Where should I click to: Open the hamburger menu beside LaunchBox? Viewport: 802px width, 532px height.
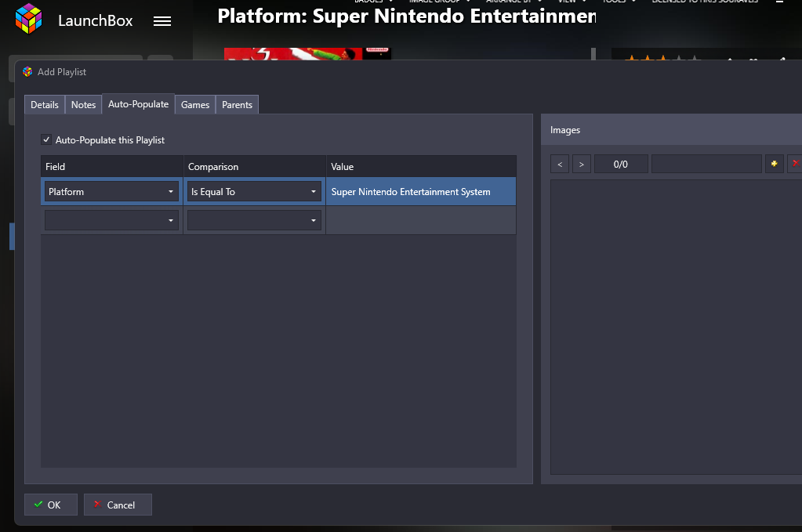[162, 21]
